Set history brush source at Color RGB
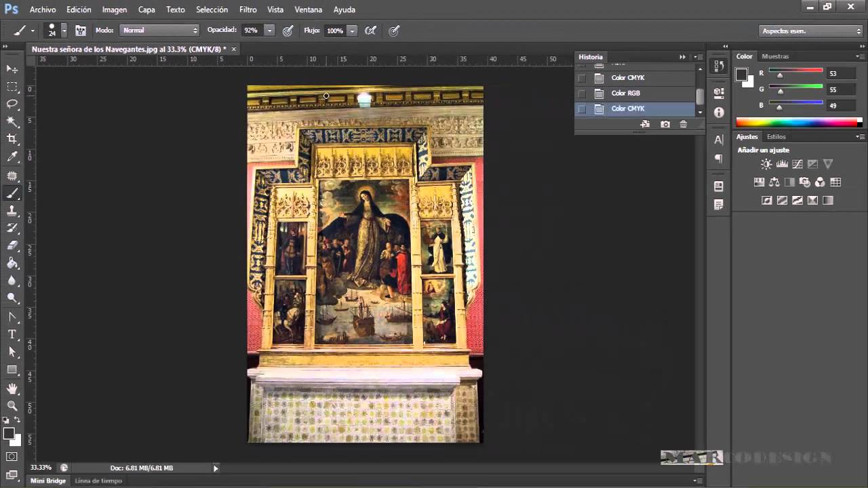Image resolution: width=868 pixels, height=488 pixels. pos(581,94)
